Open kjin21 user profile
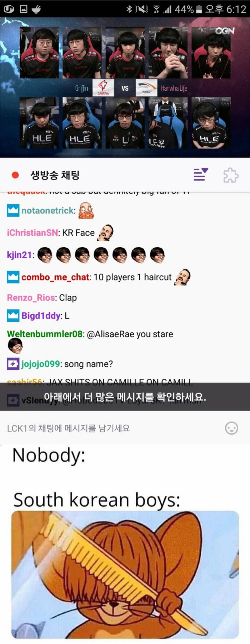The height and width of the screenshot is (644, 250). (x=19, y=255)
